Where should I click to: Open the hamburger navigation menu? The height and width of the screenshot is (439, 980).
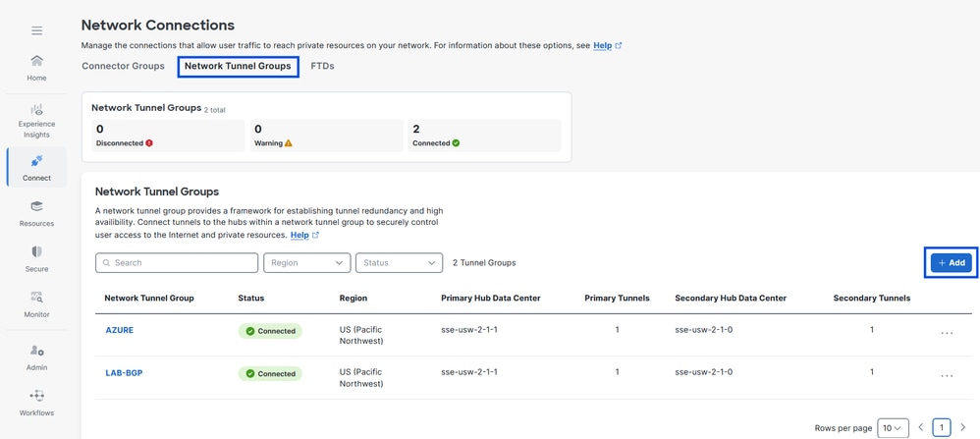pyautogui.click(x=36, y=30)
